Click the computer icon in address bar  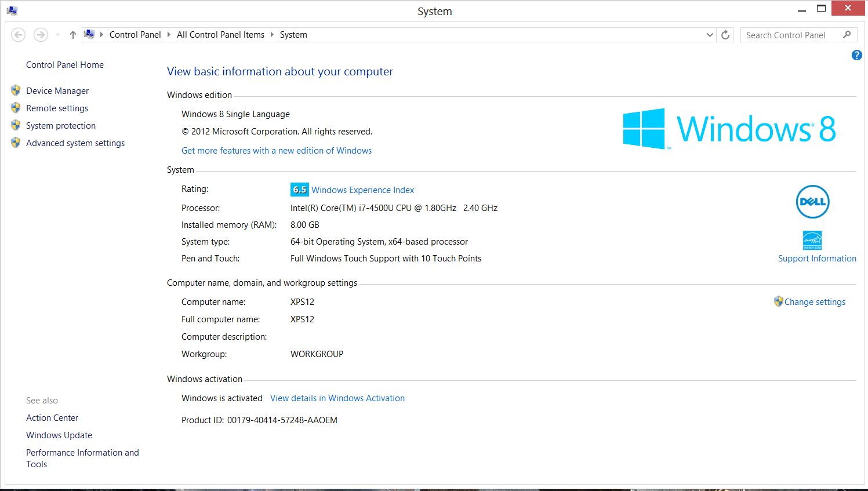(89, 35)
